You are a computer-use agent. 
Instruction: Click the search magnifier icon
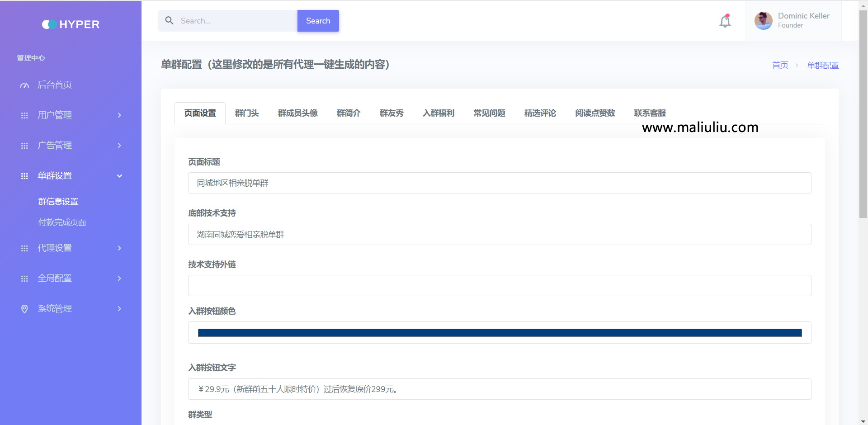coord(169,20)
